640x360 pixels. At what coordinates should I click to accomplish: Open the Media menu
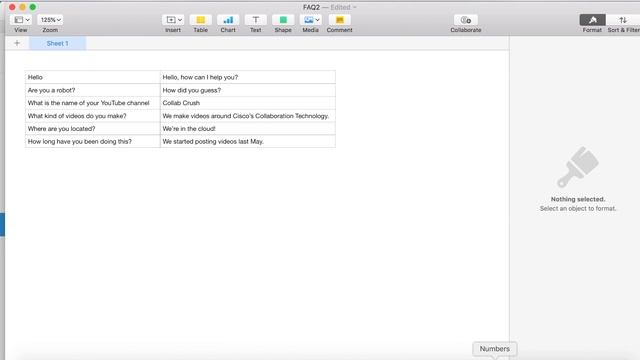tap(311, 20)
